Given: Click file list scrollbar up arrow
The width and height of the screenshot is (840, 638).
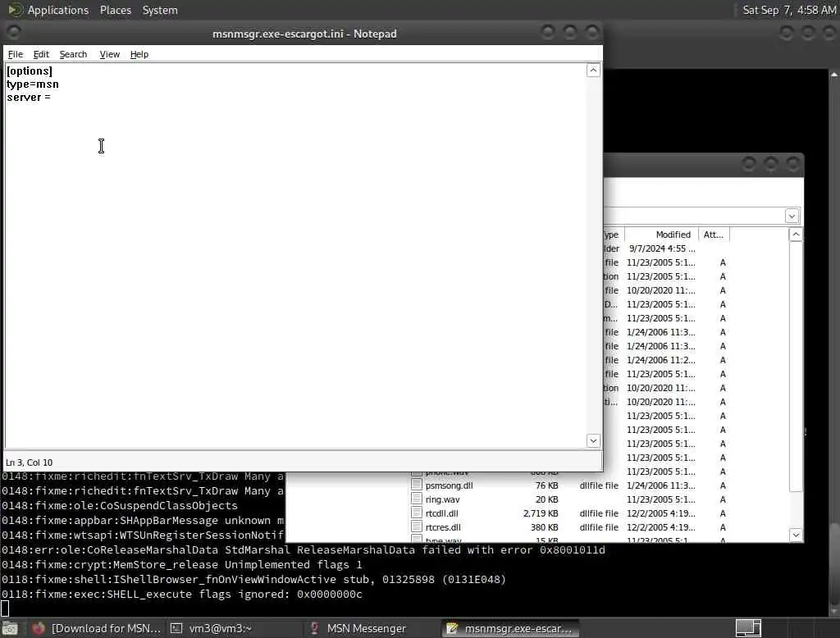Looking at the screenshot, I should pos(796,235).
